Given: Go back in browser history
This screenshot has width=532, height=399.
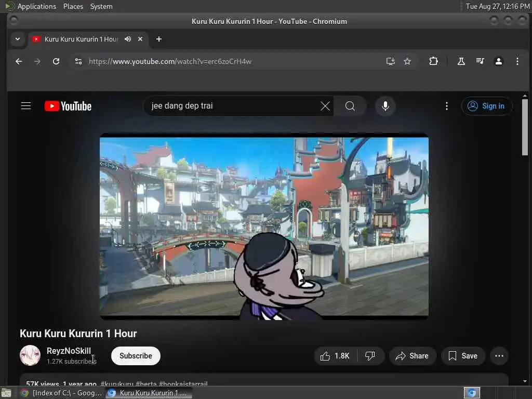Looking at the screenshot, I should pyautogui.click(x=19, y=61).
